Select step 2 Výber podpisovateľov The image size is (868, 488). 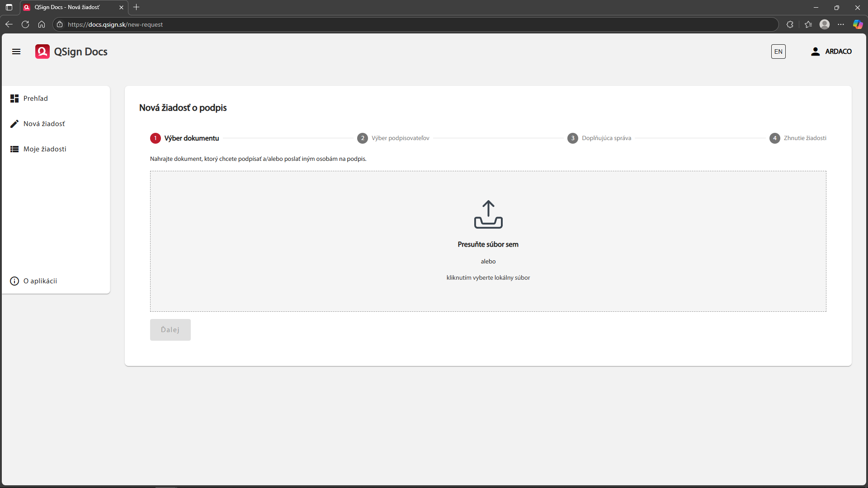(x=393, y=138)
